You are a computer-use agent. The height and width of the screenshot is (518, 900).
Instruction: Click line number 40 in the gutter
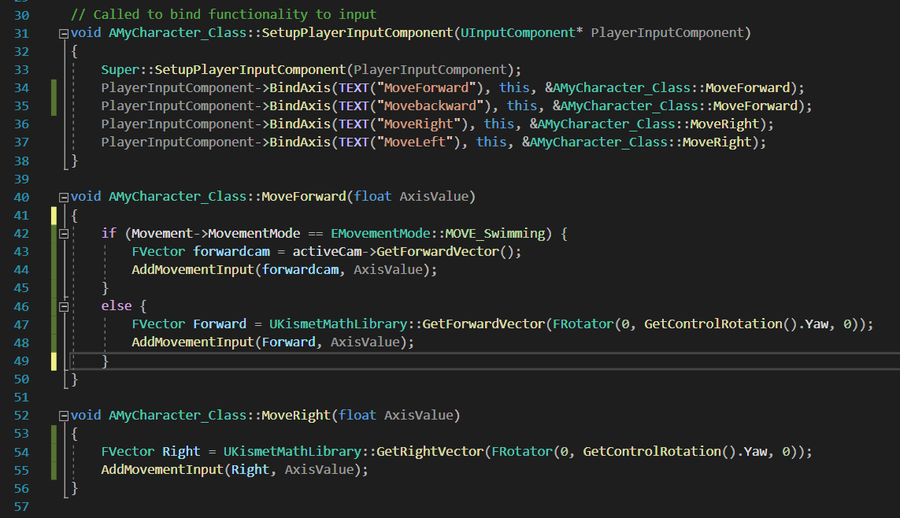21,197
